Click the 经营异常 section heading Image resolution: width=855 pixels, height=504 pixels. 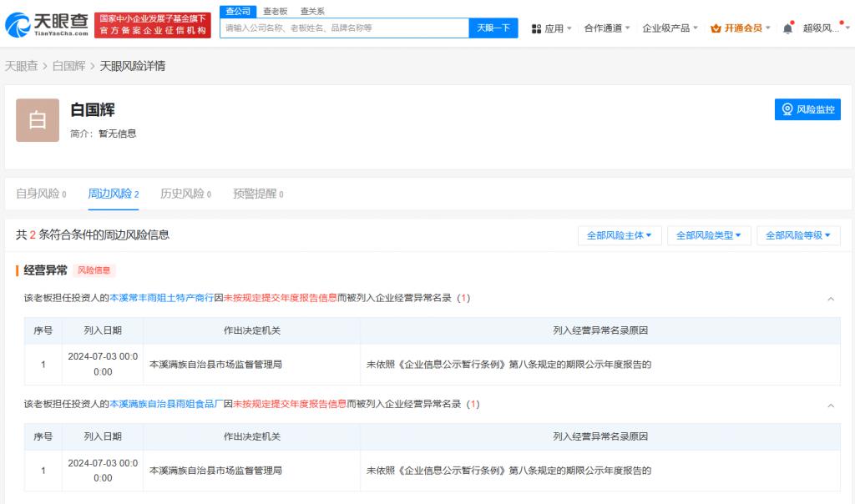click(45, 270)
